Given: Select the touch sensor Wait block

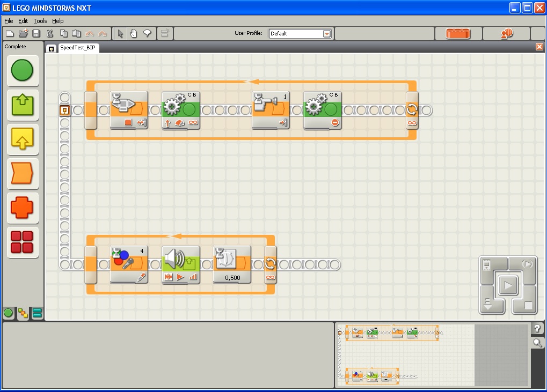Looking at the screenshot, I should pyautogui.click(x=271, y=110).
